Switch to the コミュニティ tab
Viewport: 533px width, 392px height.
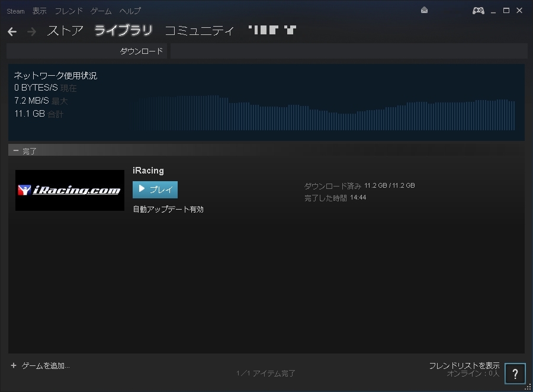tap(200, 31)
